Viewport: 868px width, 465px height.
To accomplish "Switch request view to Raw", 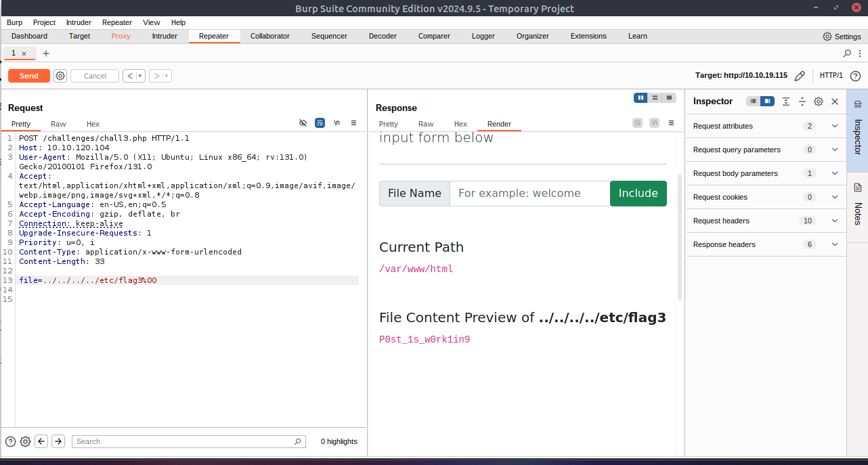I will click(x=58, y=124).
